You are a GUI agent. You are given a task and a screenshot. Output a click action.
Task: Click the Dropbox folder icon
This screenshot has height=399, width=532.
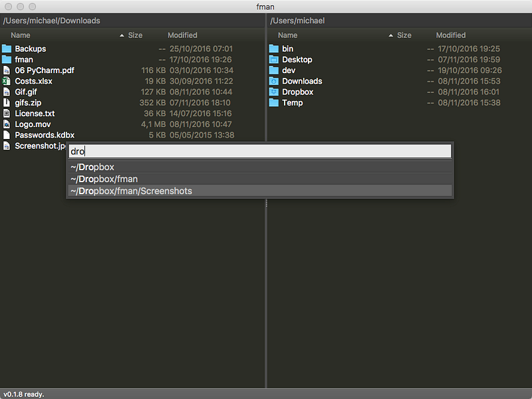point(274,92)
